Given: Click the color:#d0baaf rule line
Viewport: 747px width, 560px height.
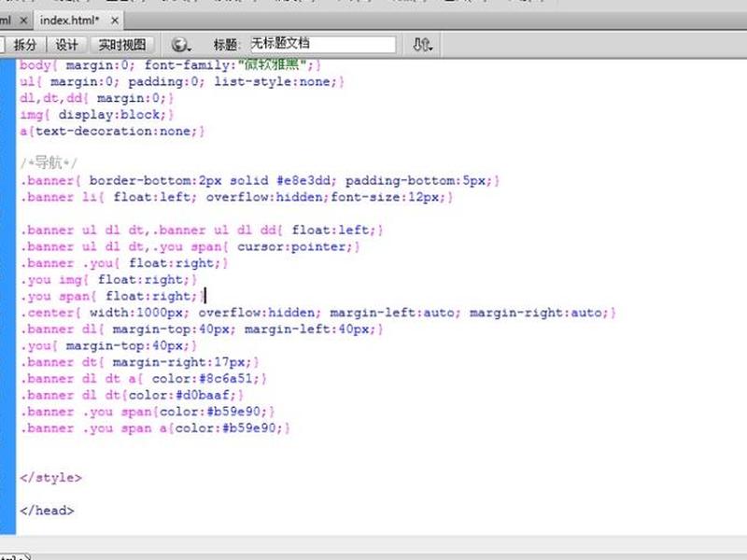Looking at the screenshot, I should pos(132,395).
